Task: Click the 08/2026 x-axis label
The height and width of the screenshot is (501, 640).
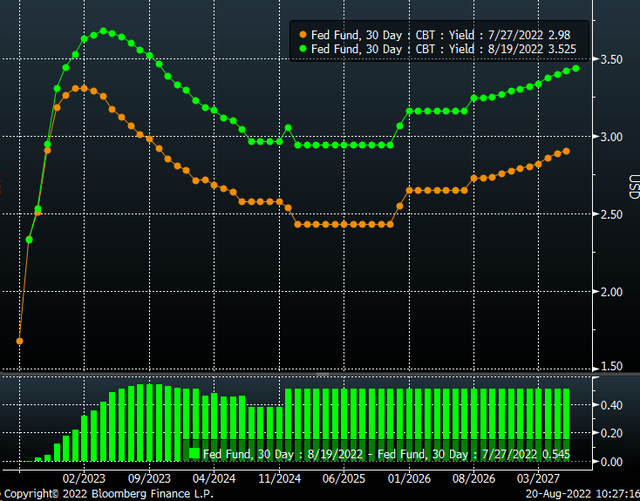Action: click(473, 478)
